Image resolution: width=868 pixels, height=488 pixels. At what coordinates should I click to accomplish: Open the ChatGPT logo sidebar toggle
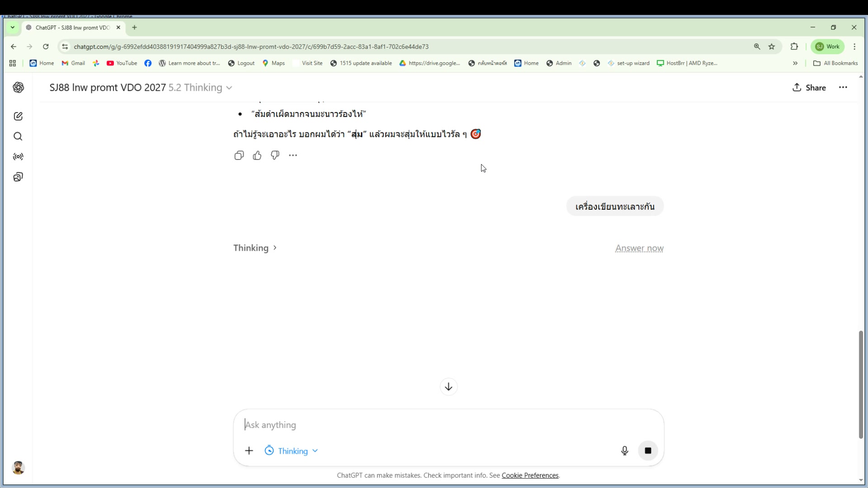[x=18, y=88]
